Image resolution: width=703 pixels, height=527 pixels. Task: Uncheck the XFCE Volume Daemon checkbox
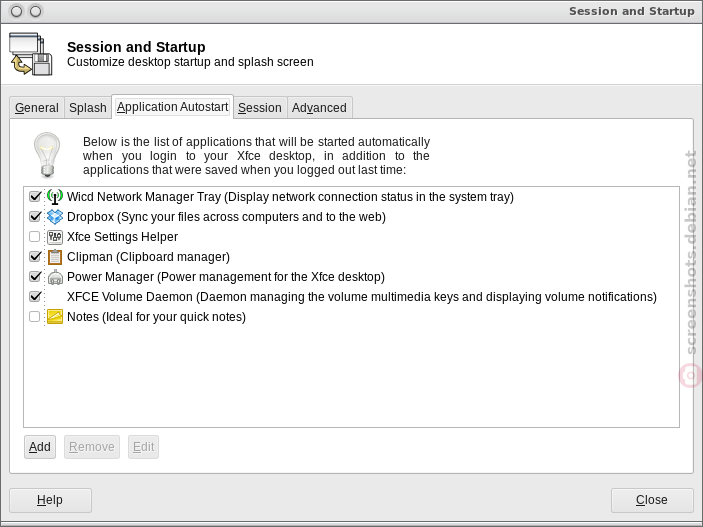(x=35, y=296)
